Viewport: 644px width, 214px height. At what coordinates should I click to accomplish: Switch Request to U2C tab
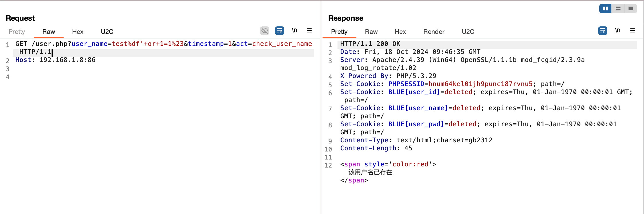[107, 32]
